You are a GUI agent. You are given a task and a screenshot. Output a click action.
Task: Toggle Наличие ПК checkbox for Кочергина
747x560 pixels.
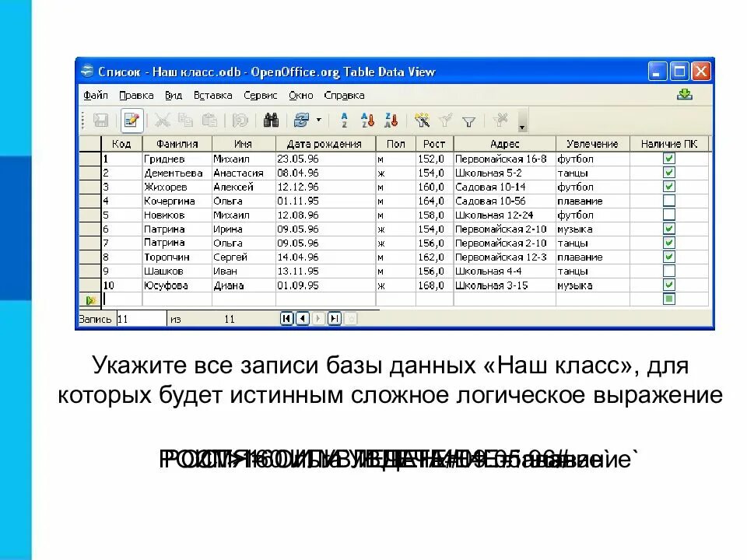[x=669, y=201]
